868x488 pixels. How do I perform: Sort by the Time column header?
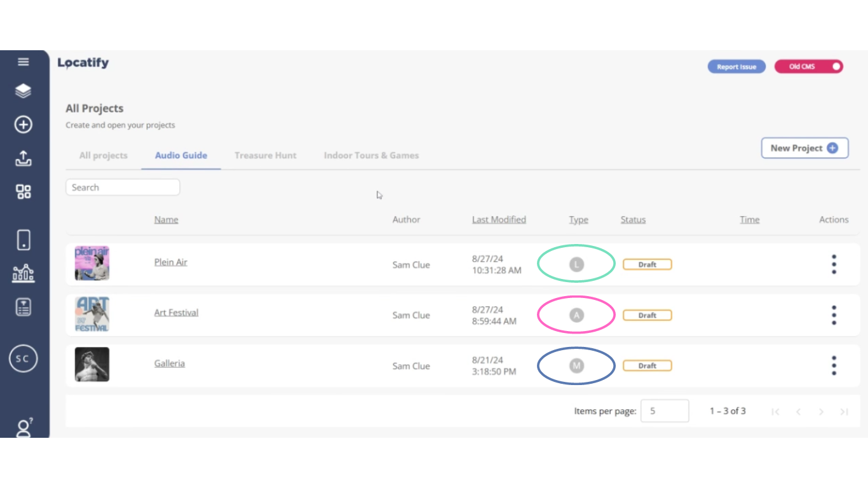pos(750,220)
